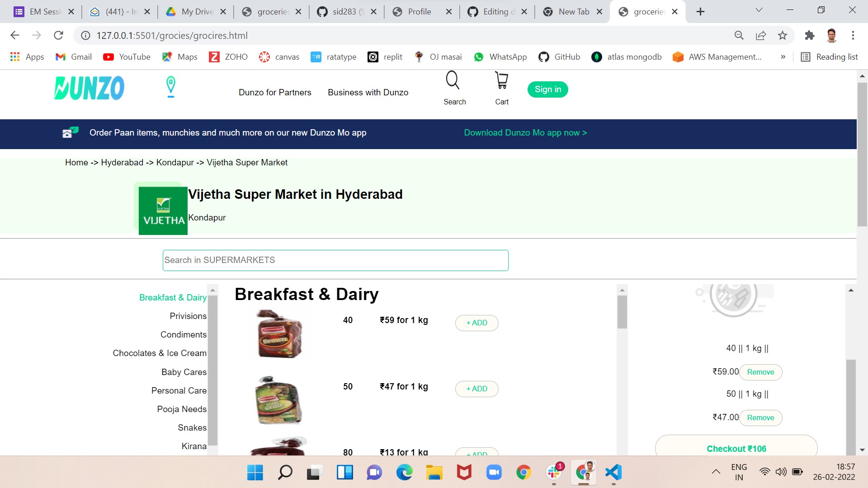868x488 pixels.
Task: Click Download Dunzo Mo app now link
Action: click(525, 133)
